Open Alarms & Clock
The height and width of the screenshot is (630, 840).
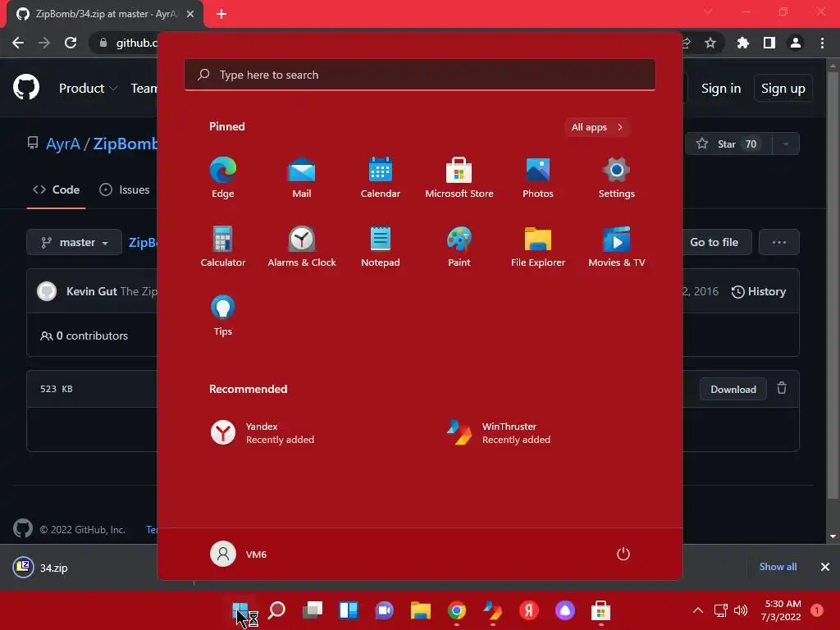(302, 246)
